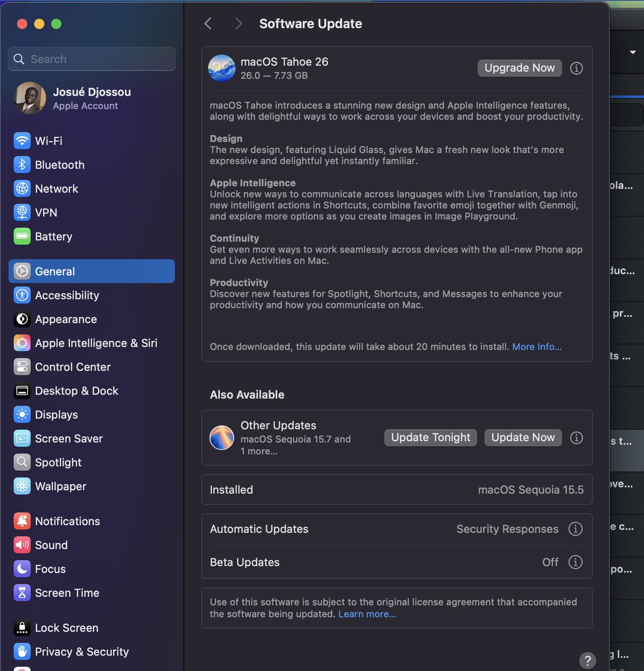Click Upgrade Now for macOS Tahoe
The height and width of the screenshot is (671, 644).
tap(519, 68)
